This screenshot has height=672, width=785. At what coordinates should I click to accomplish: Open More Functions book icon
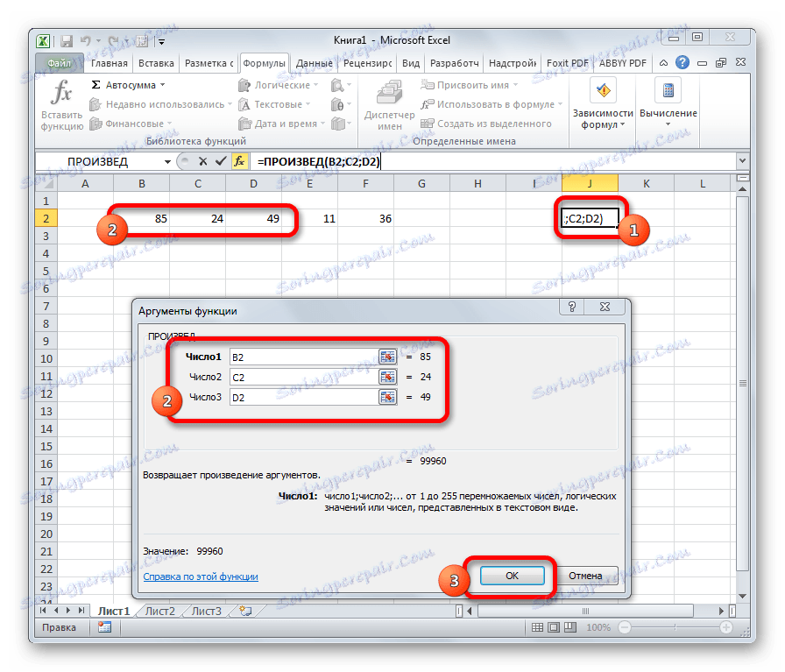click(339, 124)
